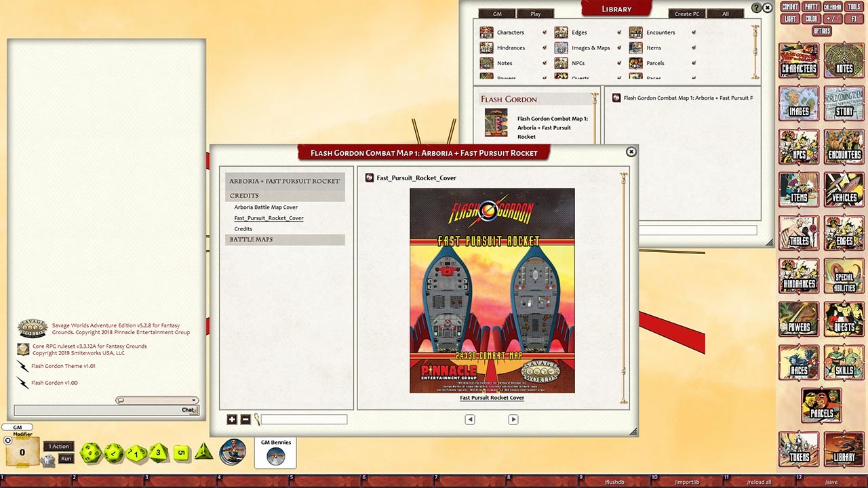Expand the Credits section header
This screenshot has height=488, width=868.
click(x=243, y=195)
